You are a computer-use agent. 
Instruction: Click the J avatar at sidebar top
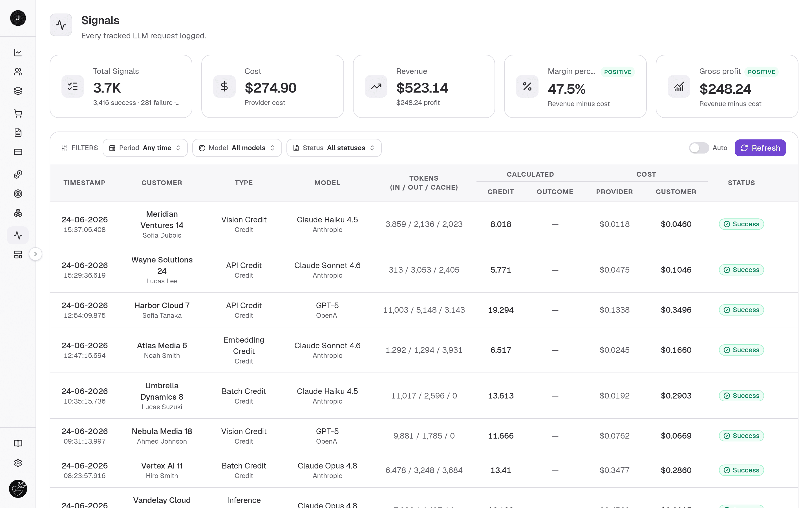click(x=18, y=18)
